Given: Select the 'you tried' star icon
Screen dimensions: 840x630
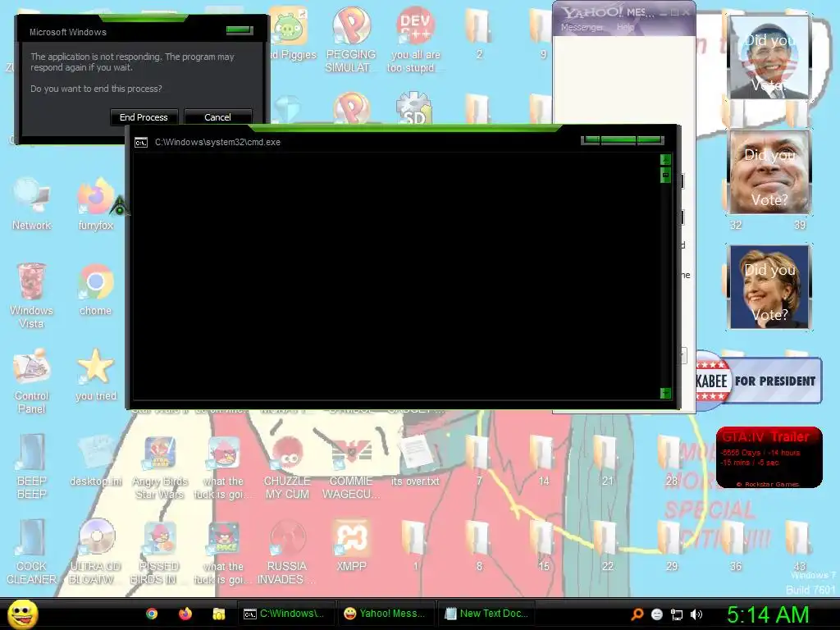Looking at the screenshot, I should (96, 375).
